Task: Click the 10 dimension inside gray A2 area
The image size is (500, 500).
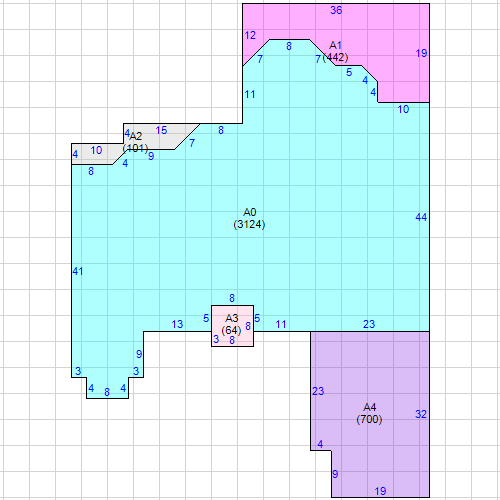Action: coord(96,150)
